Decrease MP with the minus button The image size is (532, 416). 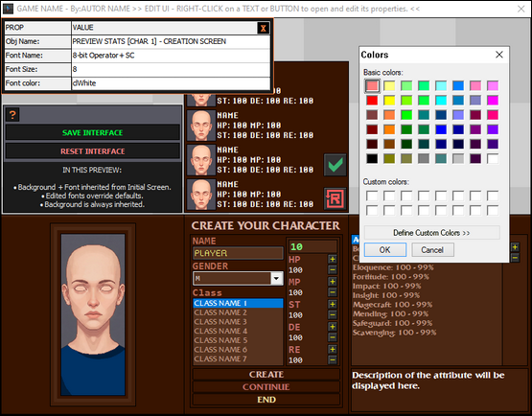333,292
